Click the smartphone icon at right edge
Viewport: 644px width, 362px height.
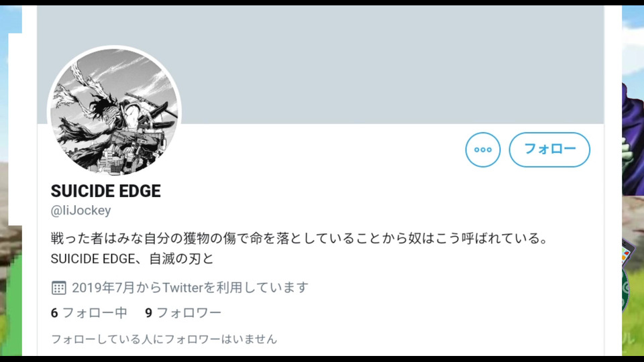click(627, 251)
